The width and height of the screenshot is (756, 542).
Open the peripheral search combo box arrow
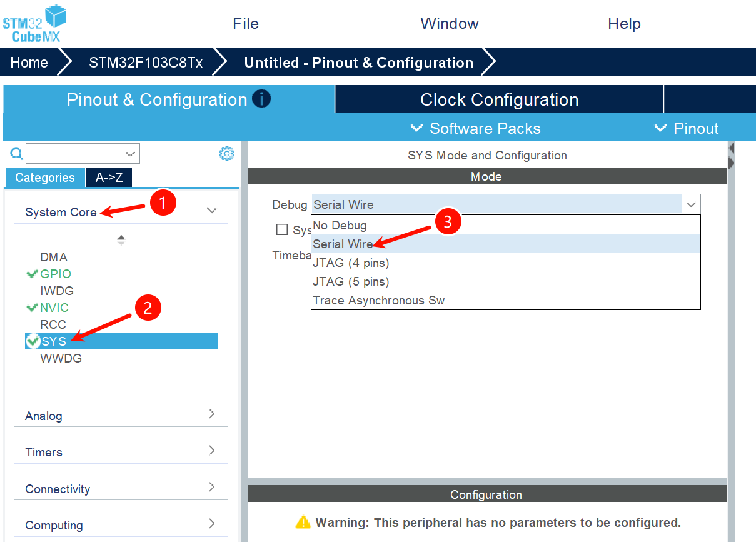[x=130, y=153]
